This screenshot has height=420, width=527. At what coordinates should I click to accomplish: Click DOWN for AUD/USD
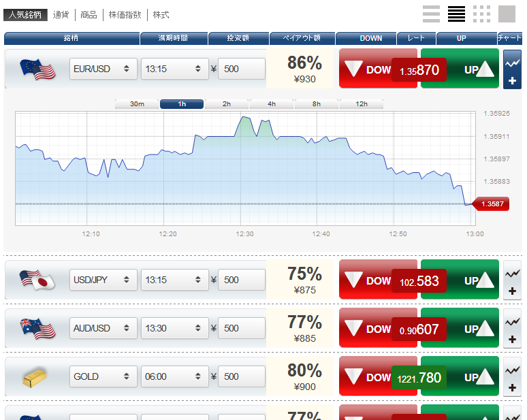tap(365, 327)
